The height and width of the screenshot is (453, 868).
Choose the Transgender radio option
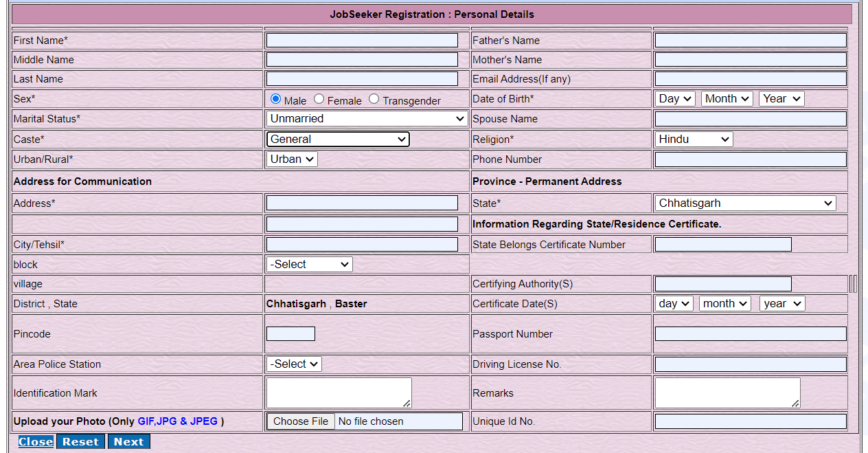point(374,99)
